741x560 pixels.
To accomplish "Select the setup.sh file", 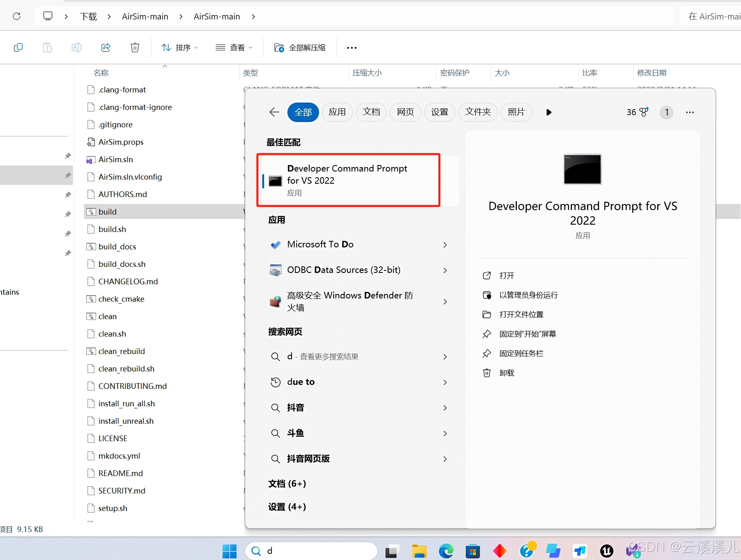I will coord(113,508).
